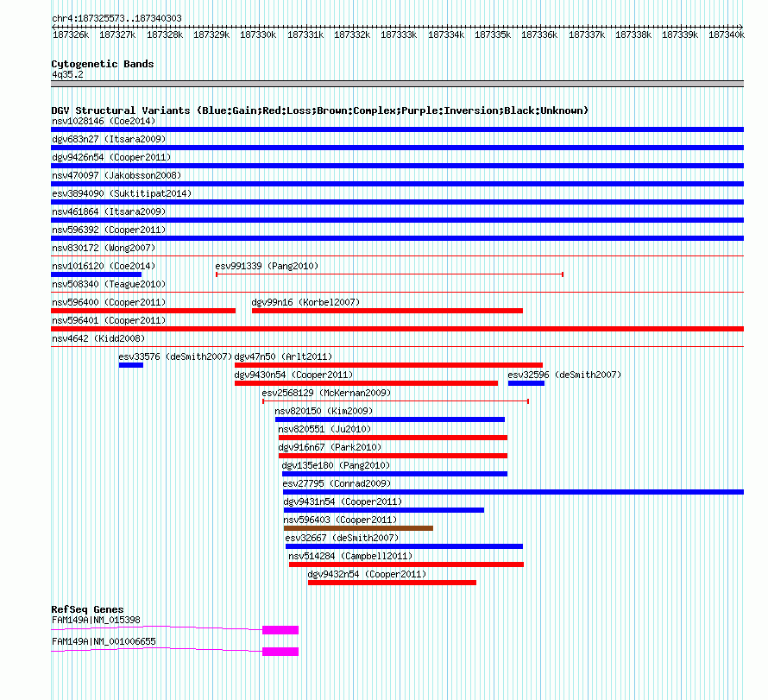Click the 187333k ruler tick label

tap(399, 35)
